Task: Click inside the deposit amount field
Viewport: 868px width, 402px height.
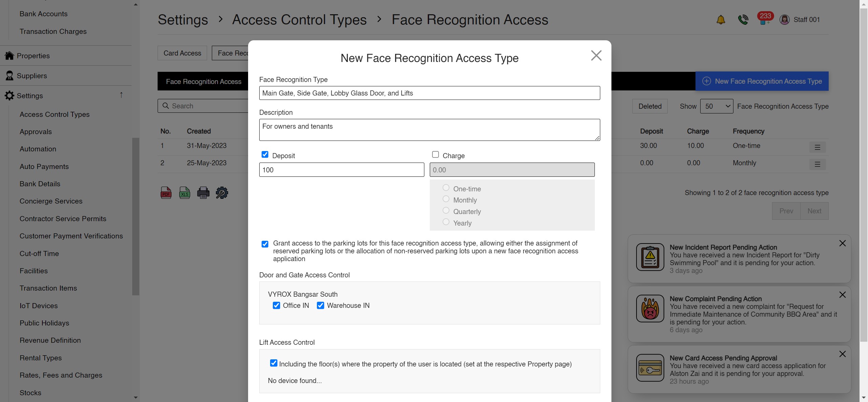Action: coord(341,170)
